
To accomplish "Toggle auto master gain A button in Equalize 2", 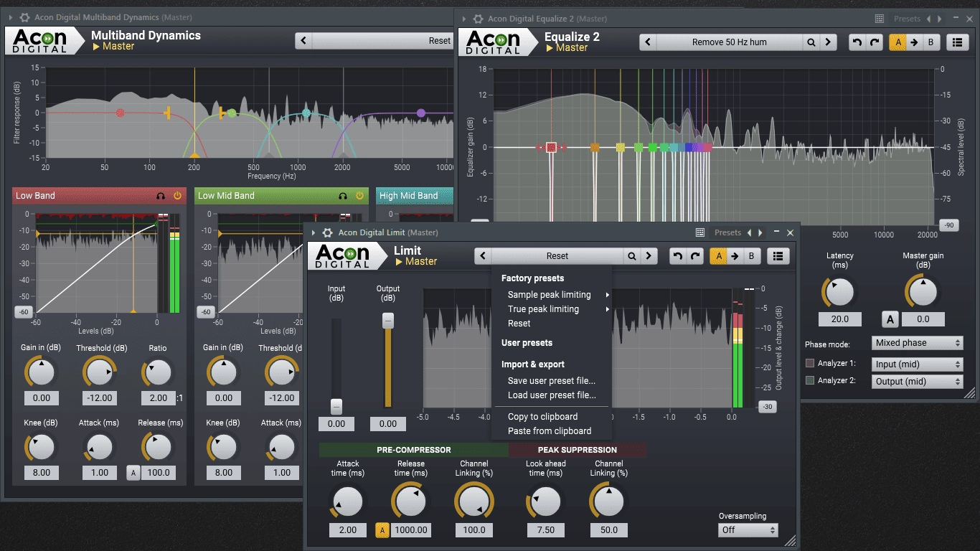I will [x=890, y=319].
